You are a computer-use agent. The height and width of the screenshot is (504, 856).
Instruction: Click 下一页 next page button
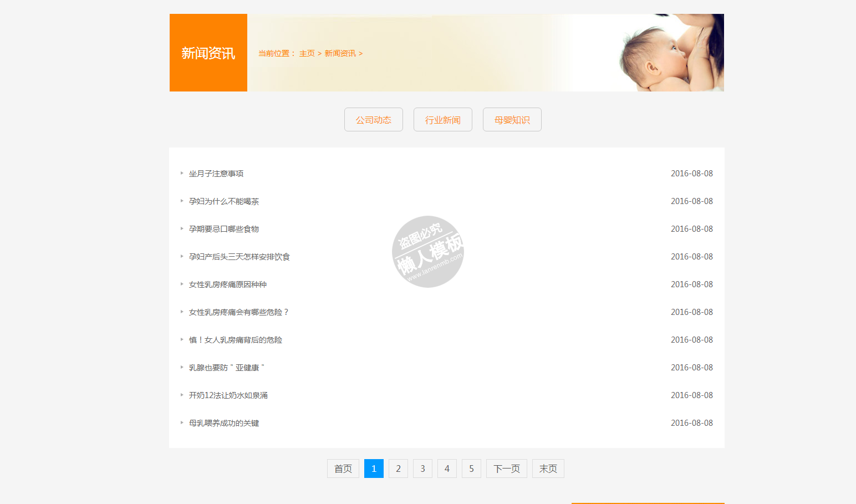506,469
